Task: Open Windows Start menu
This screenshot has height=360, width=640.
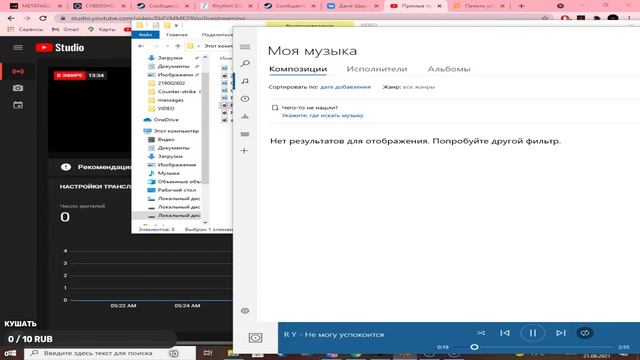Action: (x=10, y=353)
